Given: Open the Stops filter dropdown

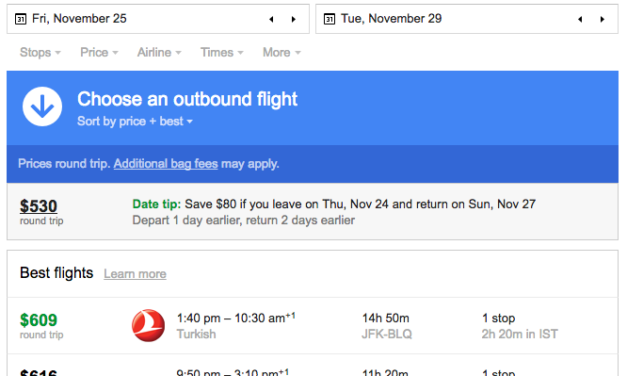Looking at the screenshot, I should 40,52.
